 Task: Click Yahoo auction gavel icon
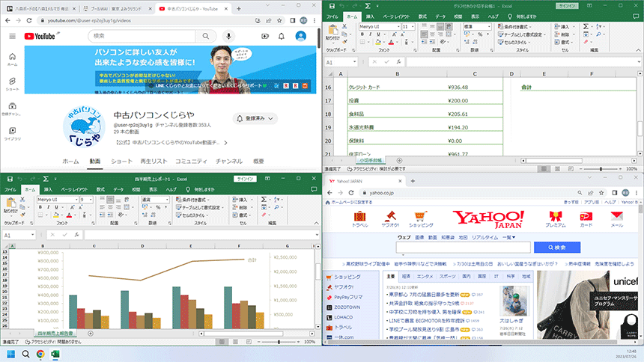[390, 216]
